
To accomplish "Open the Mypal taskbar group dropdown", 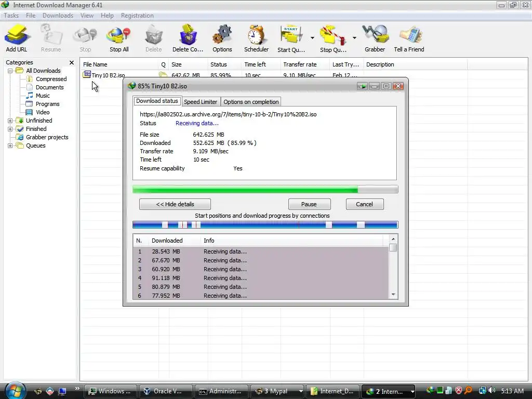I will pos(301,391).
